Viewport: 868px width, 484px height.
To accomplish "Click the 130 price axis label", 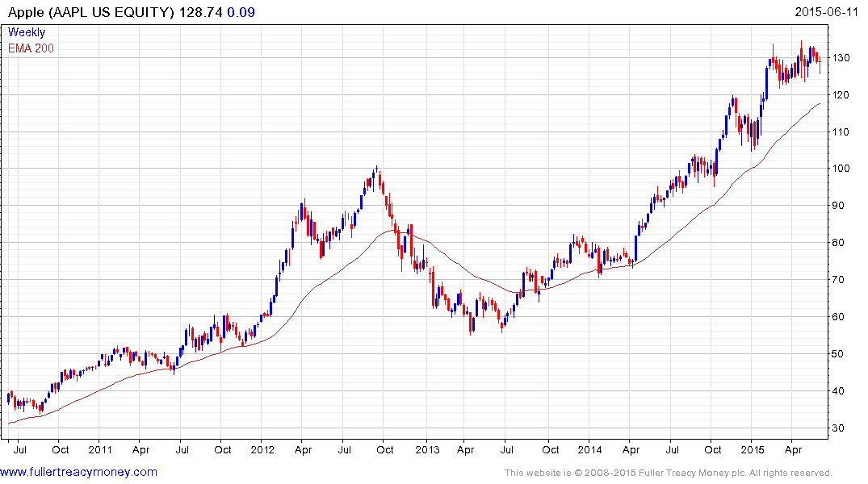I will pos(841,57).
